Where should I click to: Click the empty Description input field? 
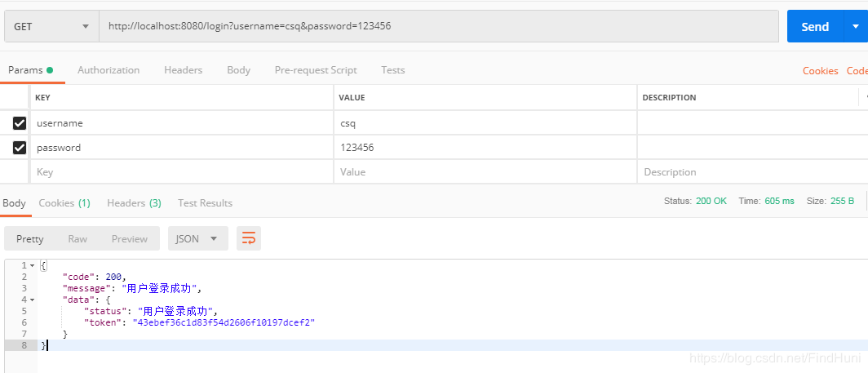point(753,172)
